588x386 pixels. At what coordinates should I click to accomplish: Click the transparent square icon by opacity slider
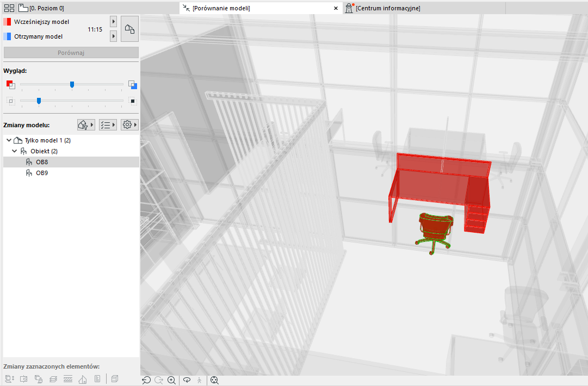(x=10, y=101)
